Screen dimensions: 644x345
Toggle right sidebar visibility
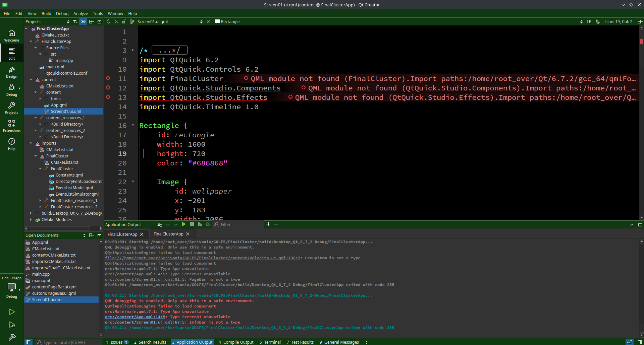pyautogui.click(x=640, y=342)
